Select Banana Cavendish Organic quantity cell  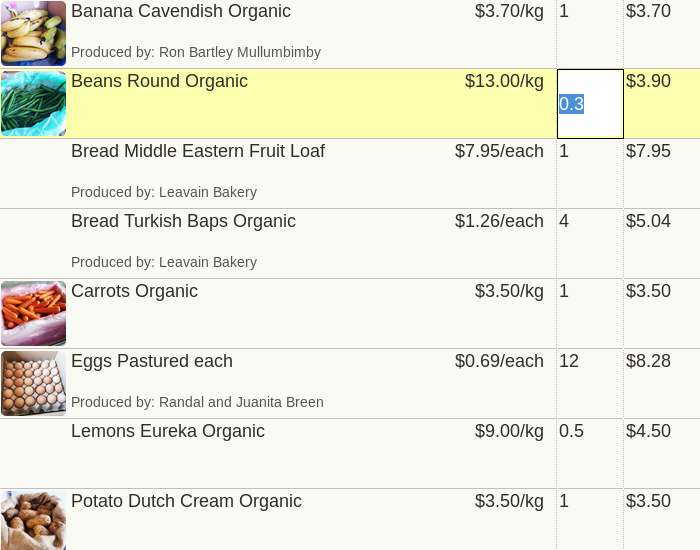point(590,34)
